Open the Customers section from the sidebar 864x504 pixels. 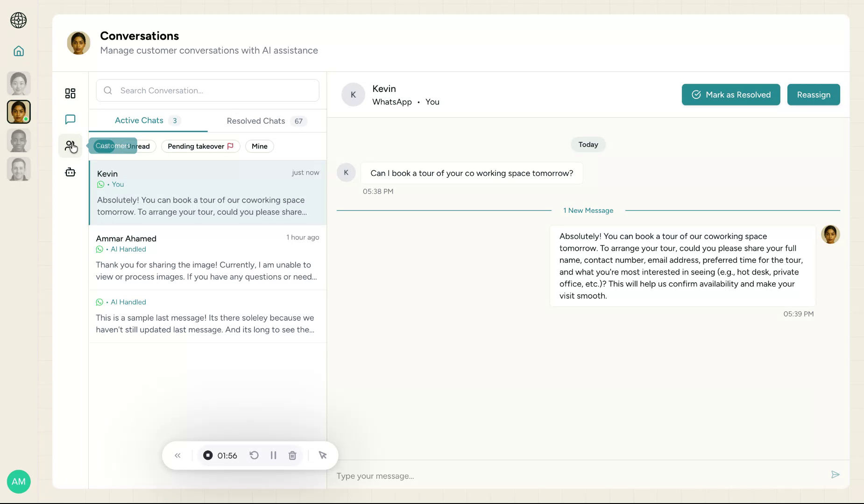[70, 146]
